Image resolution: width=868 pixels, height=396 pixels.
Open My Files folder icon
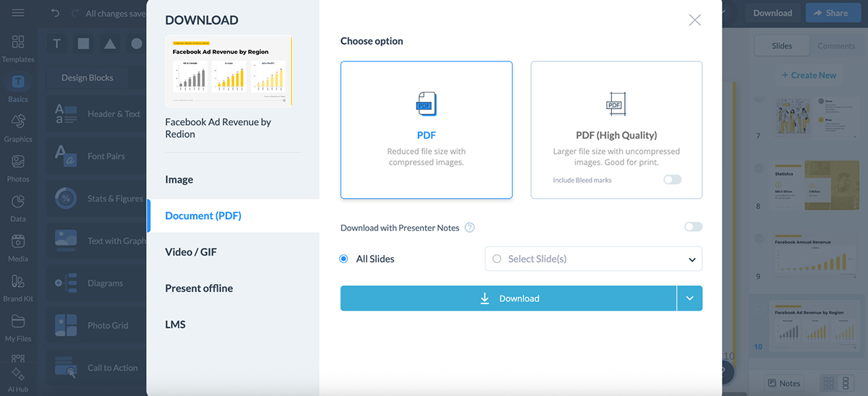(x=18, y=322)
